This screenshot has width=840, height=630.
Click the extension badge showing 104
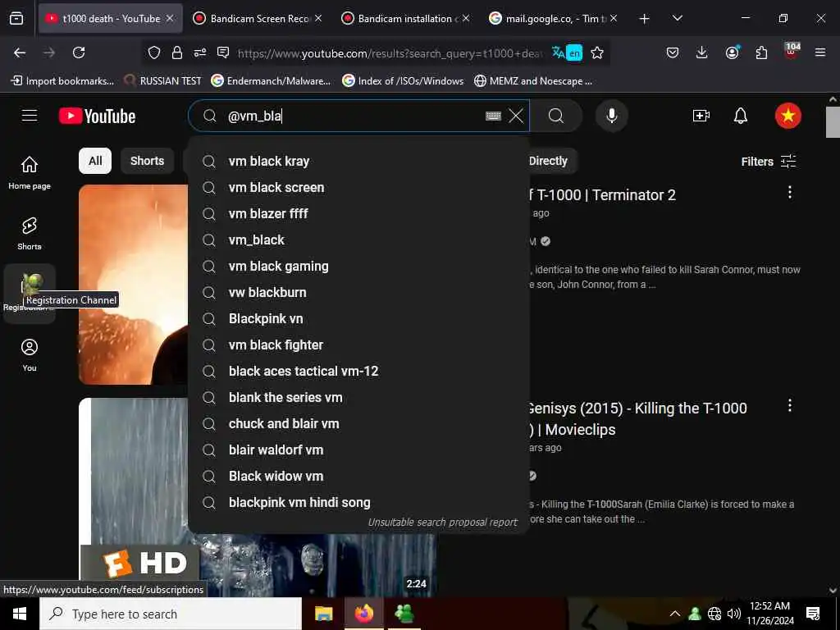pos(792,51)
